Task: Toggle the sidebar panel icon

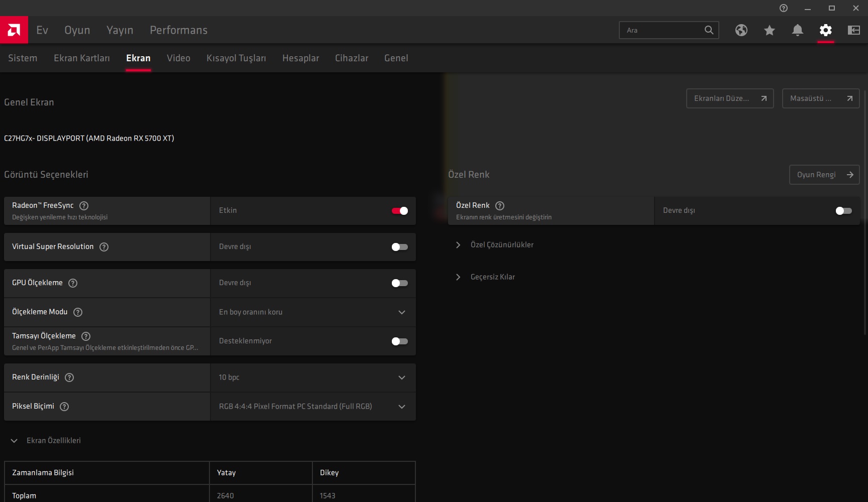Action: [x=854, y=30]
